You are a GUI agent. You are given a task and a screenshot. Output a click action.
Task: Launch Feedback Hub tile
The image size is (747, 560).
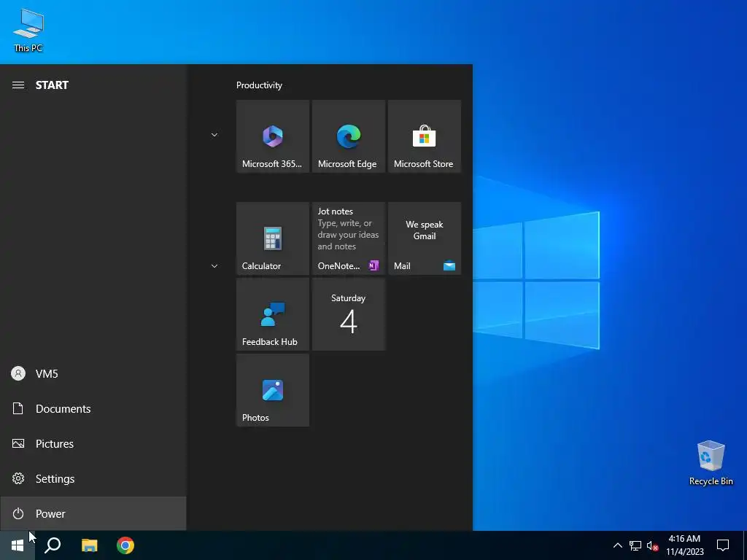tap(273, 314)
